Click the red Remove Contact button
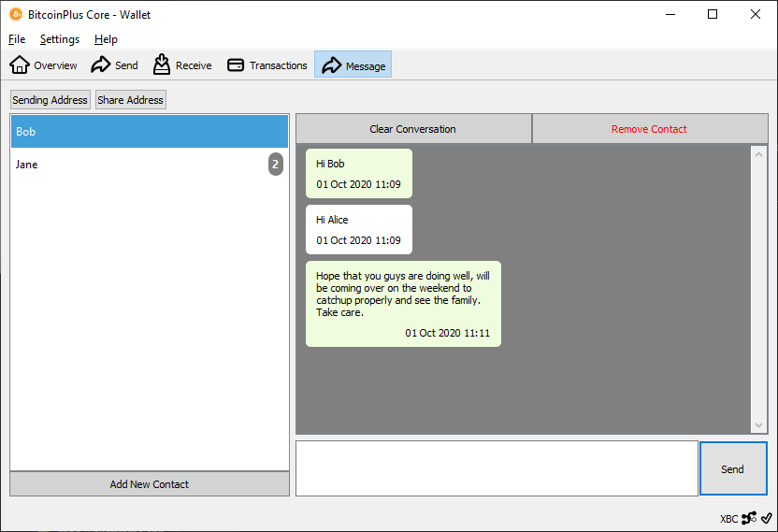778x532 pixels. tap(650, 129)
